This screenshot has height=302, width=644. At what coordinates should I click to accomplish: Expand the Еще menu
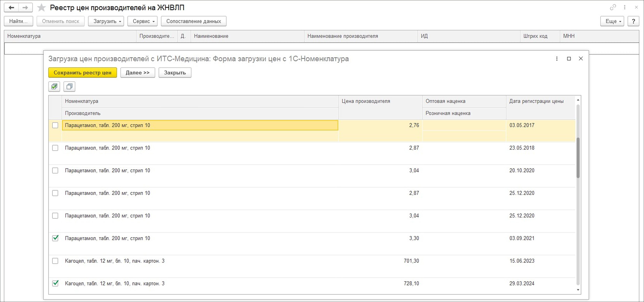(x=612, y=21)
